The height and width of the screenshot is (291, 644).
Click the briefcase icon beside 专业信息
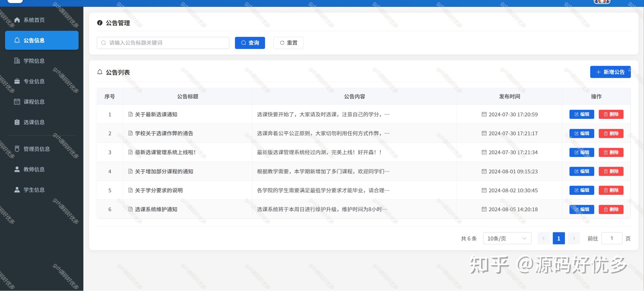[x=17, y=81]
